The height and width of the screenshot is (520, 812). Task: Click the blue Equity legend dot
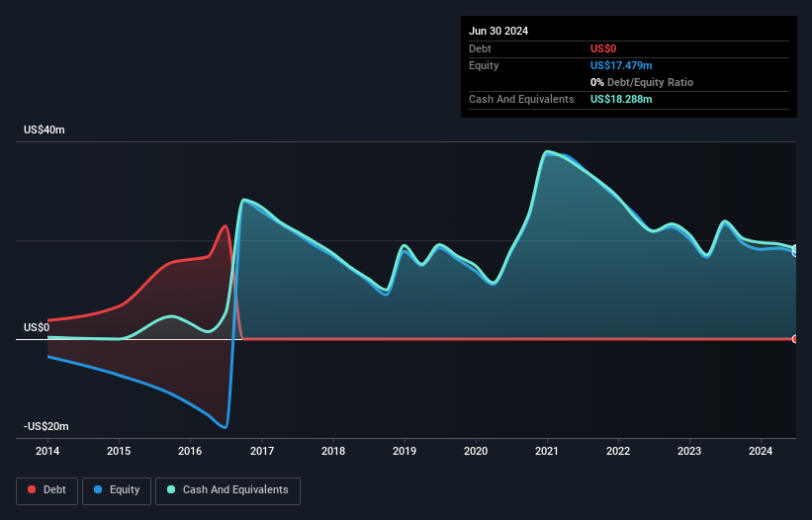point(98,489)
